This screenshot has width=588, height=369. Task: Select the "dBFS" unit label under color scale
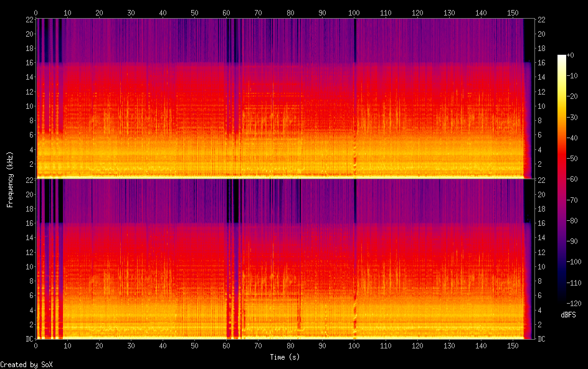pos(568,315)
